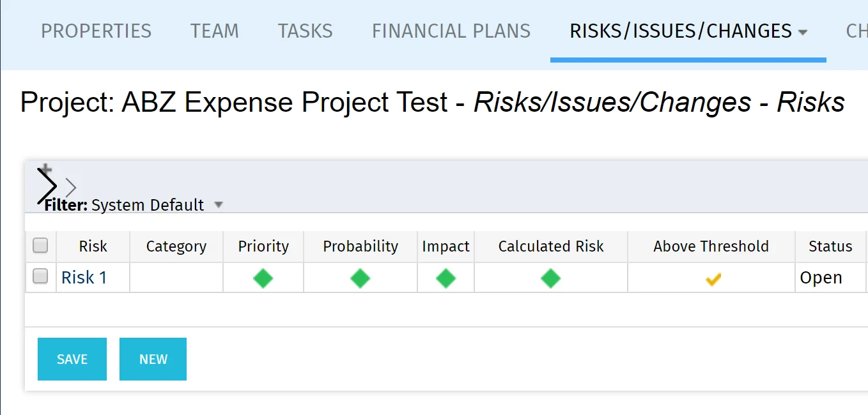
Task: Open the System Default filter dropdown arrow
Action: [x=219, y=205]
